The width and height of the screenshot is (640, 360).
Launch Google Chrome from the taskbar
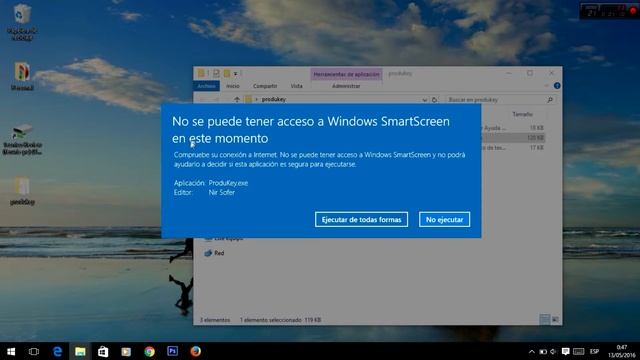click(x=149, y=351)
